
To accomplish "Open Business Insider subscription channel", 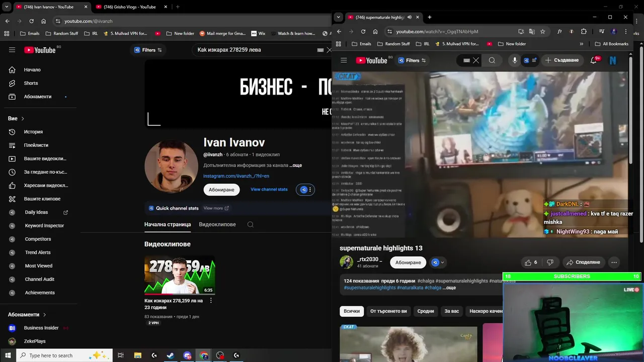I will [x=41, y=328].
